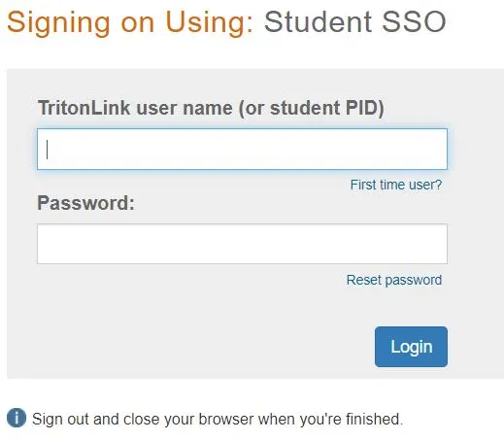Screen dimensions: 504x441
Task: Select the Student SSO heading text
Action: pos(355,22)
